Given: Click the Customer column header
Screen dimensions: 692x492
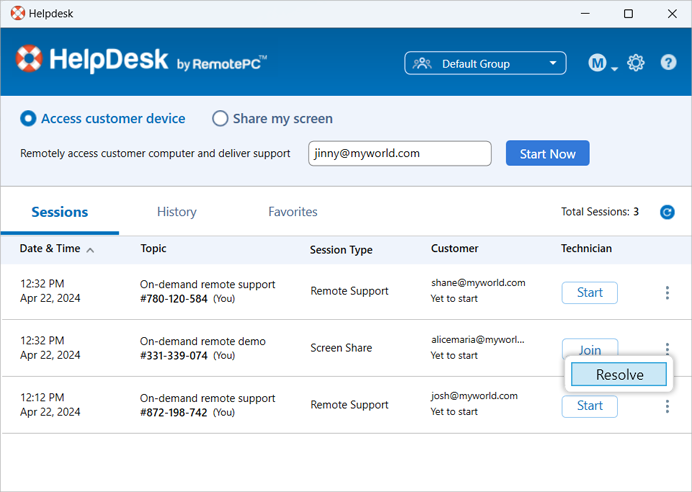Looking at the screenshot, I should [455, 248].
